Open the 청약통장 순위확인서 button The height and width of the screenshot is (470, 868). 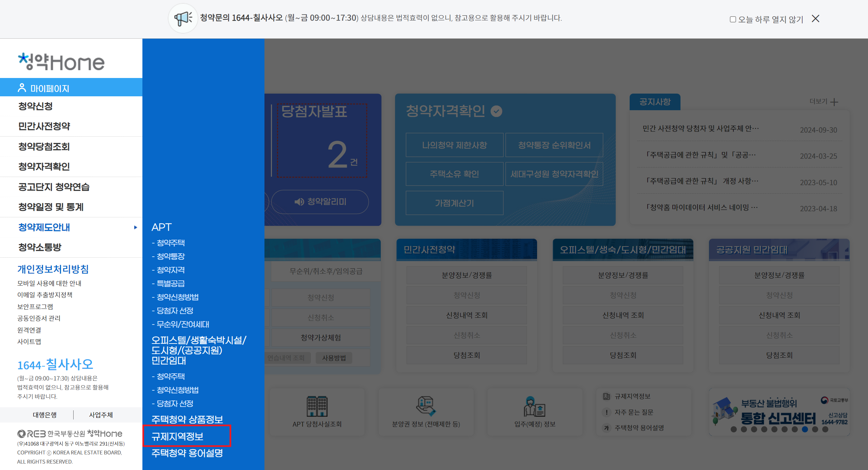(x=554, y=145)
